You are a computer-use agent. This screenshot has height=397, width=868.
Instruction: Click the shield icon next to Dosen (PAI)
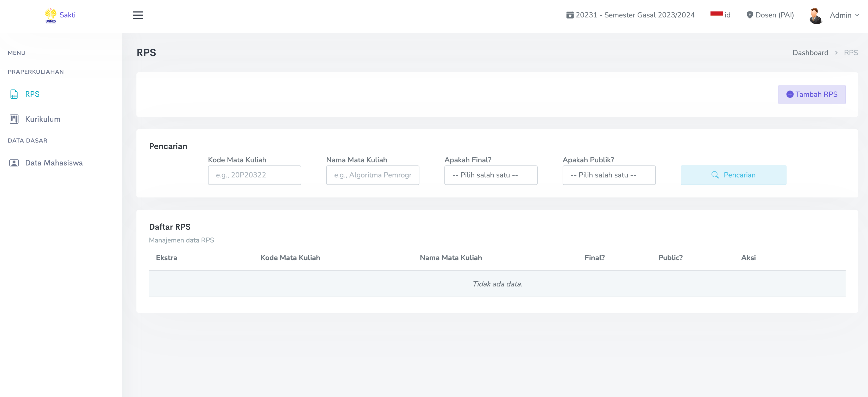[750, 15]
